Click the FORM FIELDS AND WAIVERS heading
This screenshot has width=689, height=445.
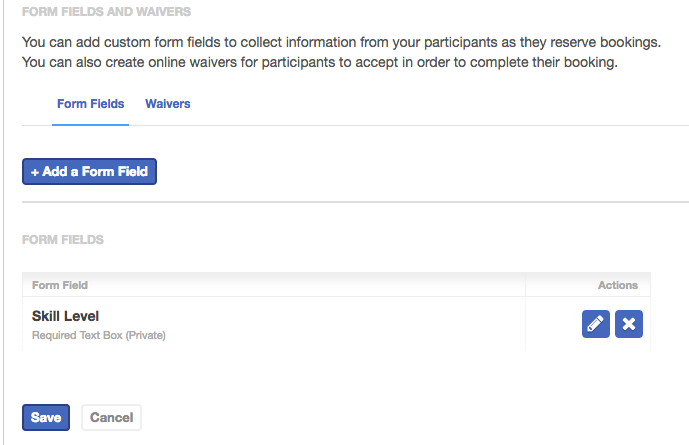click(106, 11)
